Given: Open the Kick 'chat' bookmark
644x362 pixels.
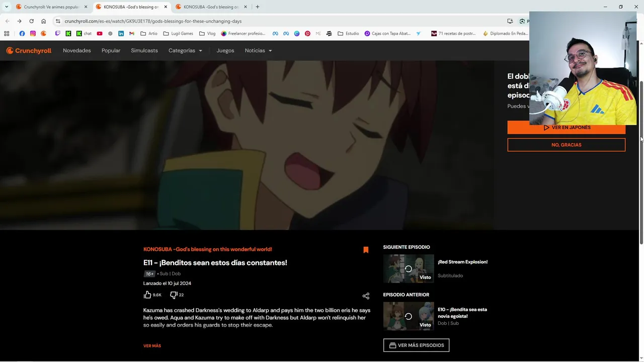Looking at the screenshot, I should [x=84, y=34].
